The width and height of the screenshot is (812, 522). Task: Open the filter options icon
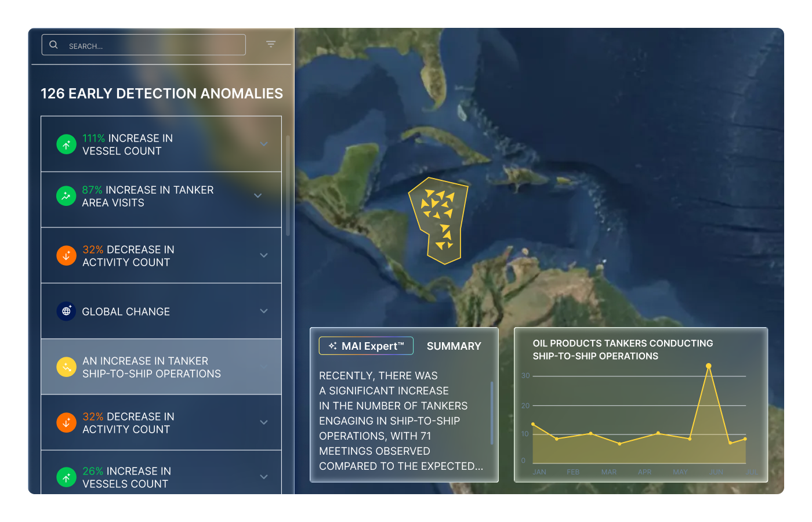[271, 44]
